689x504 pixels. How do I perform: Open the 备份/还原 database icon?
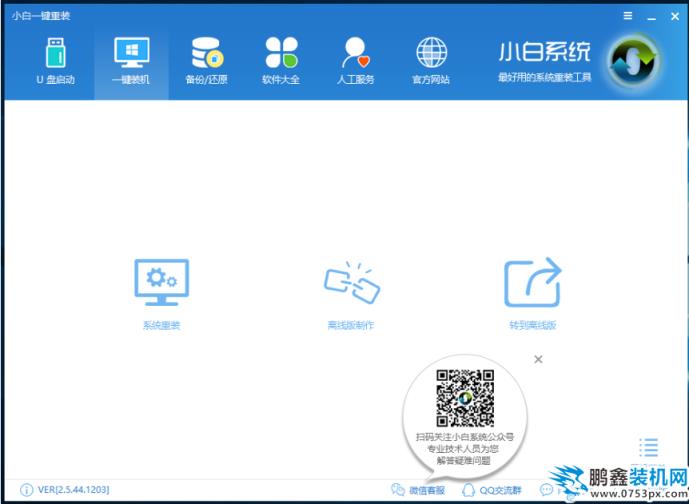coord(207,53)
